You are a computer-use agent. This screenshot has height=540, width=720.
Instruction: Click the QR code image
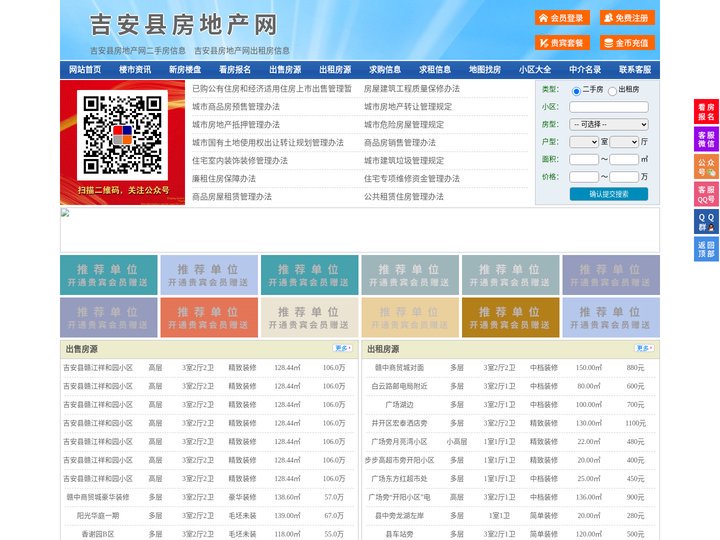(x=122, y=135)
